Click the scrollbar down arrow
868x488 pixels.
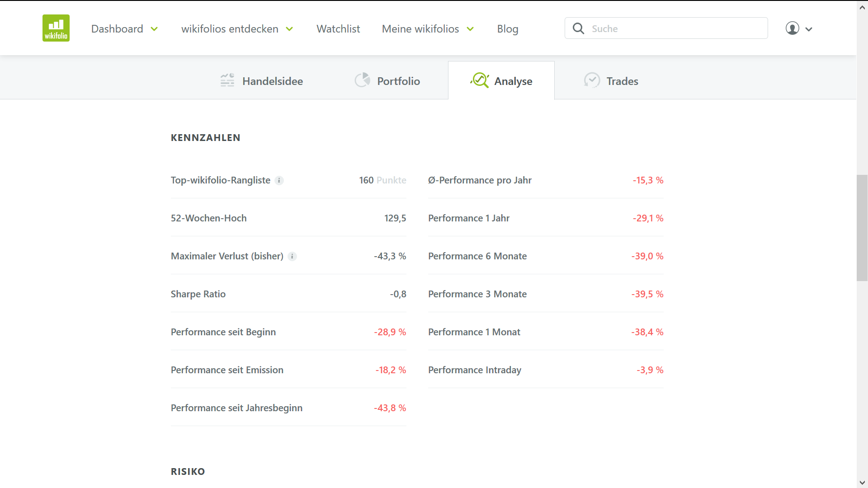(x=862, y=483)
